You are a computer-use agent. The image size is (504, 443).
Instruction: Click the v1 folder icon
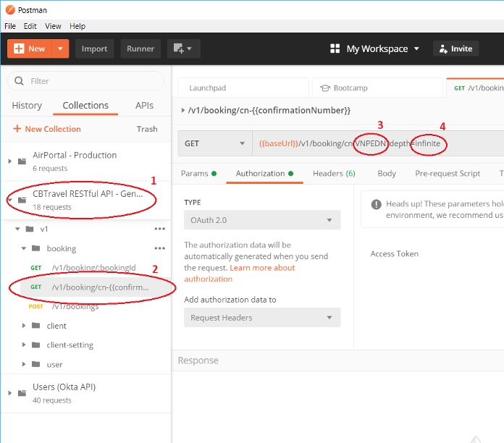(x=30, y=229)
